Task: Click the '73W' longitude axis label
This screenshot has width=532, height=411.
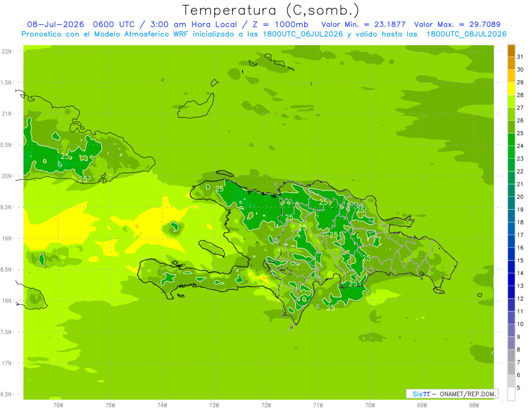Action: (x=214, y=405)
